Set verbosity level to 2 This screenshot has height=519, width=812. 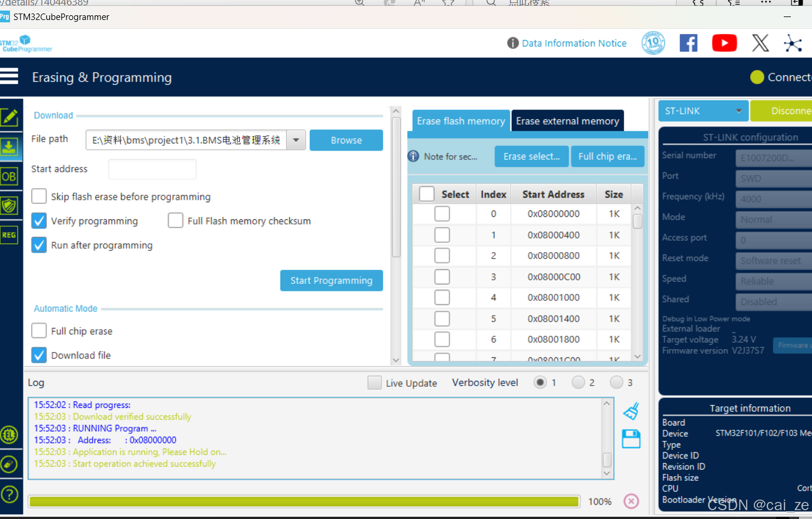pos(578,383)
